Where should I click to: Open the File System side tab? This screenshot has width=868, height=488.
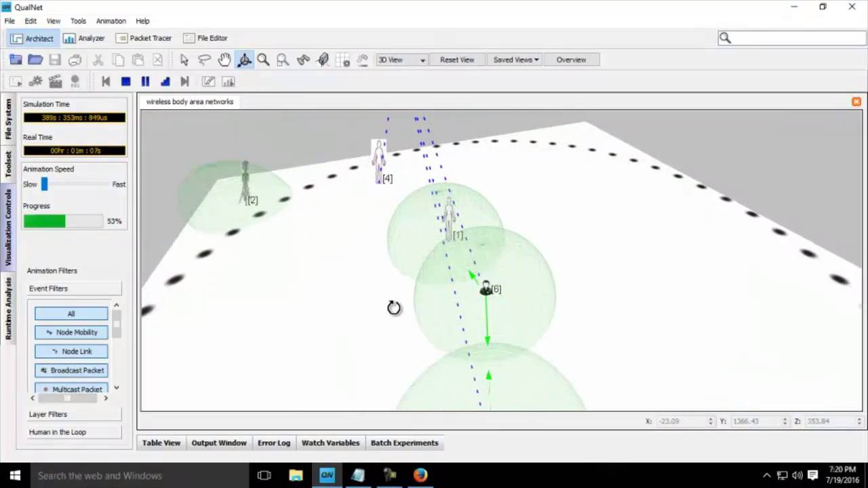[x=9, y=119]
